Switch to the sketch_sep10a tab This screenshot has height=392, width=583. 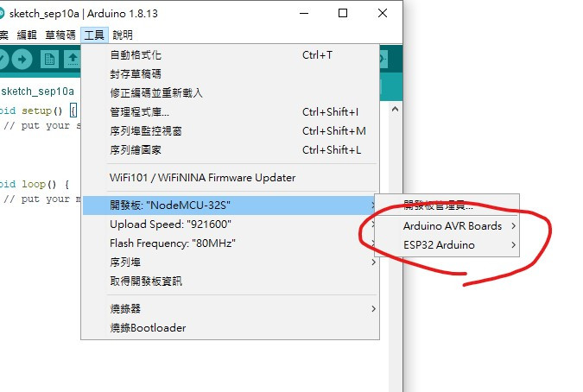(37, 92)
